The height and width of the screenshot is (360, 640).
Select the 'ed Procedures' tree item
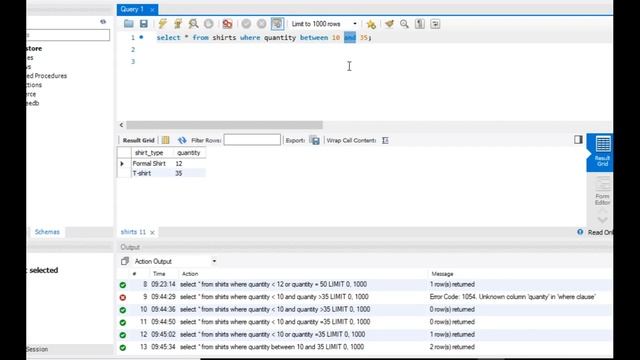pyautogui.click(x=47, y=76)
